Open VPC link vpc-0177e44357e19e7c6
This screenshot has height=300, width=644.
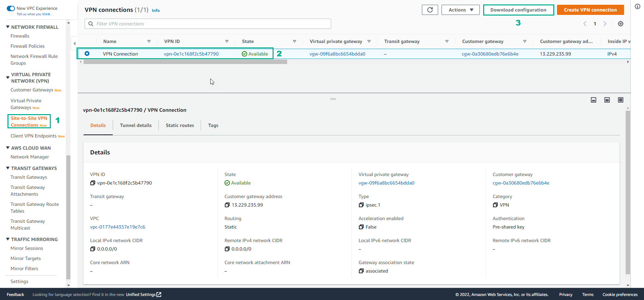pyautogui.click(x=117, y=227)
